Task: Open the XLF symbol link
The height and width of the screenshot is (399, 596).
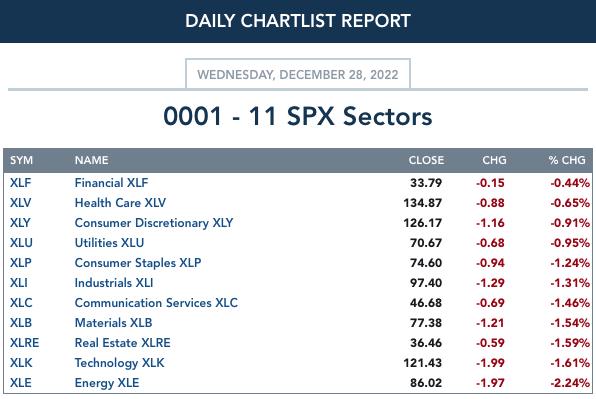Action: click(x=21, y=183)
